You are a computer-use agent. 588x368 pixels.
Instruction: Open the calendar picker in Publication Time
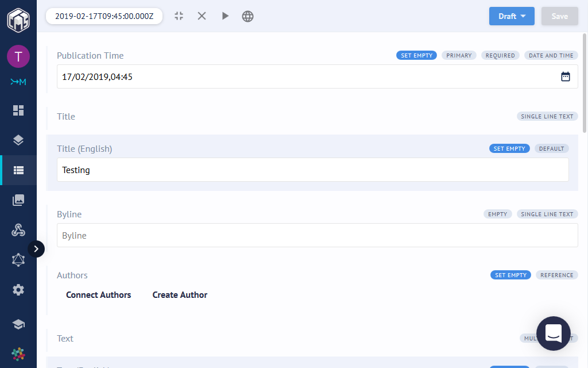pyautogui.click(x=566, y=76)
